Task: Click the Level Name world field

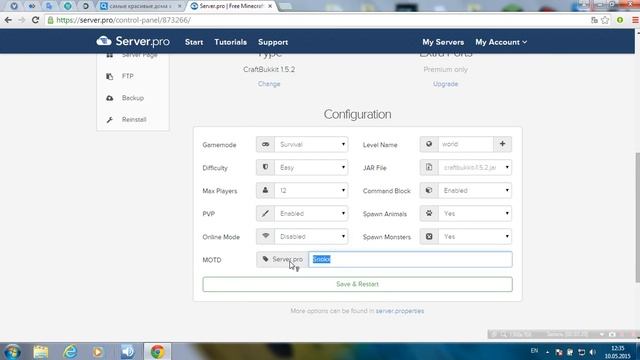Action: [466, 144]
